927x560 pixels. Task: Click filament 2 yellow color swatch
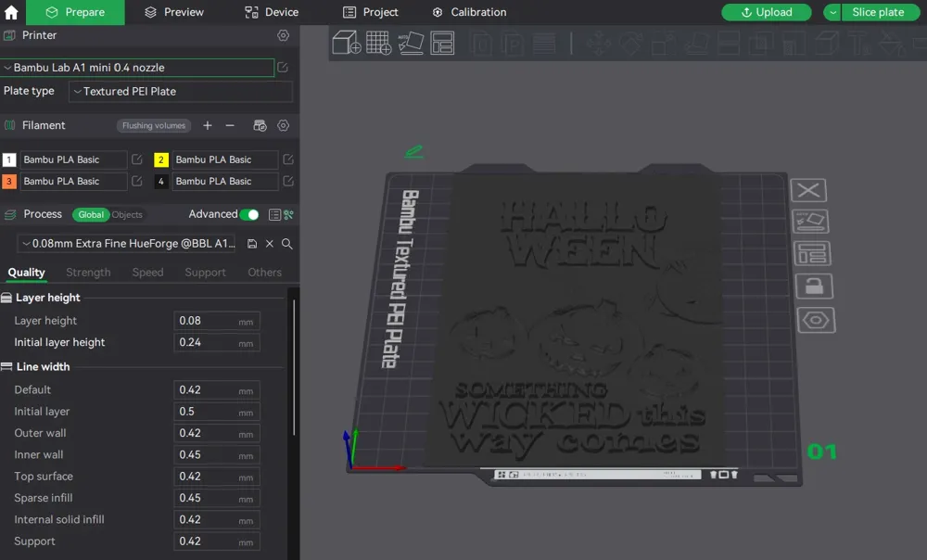point(160,159)
